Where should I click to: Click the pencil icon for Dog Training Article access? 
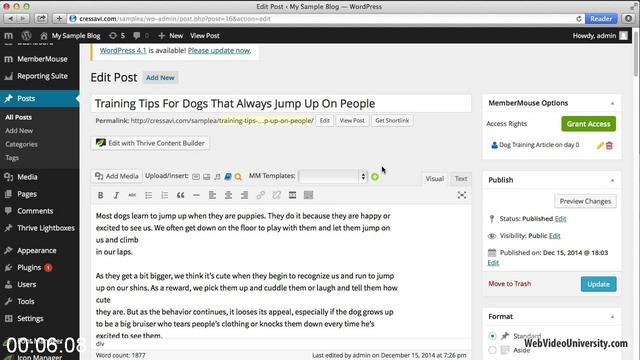[600, 145]
